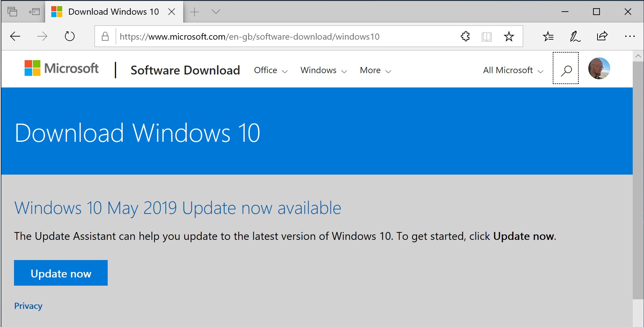Expand the Office dropdown menu
This screenshot has height=327, width=644.
tap(270, 70)
